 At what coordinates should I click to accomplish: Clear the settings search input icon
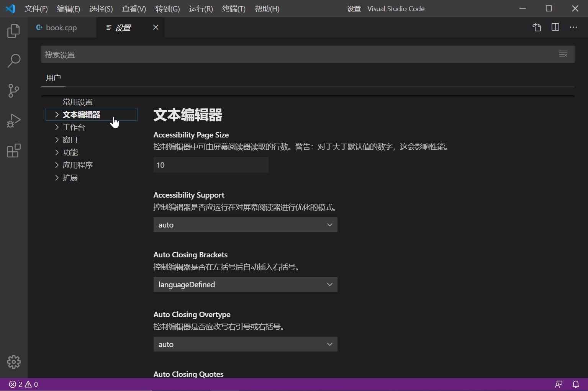pos(563,54)
